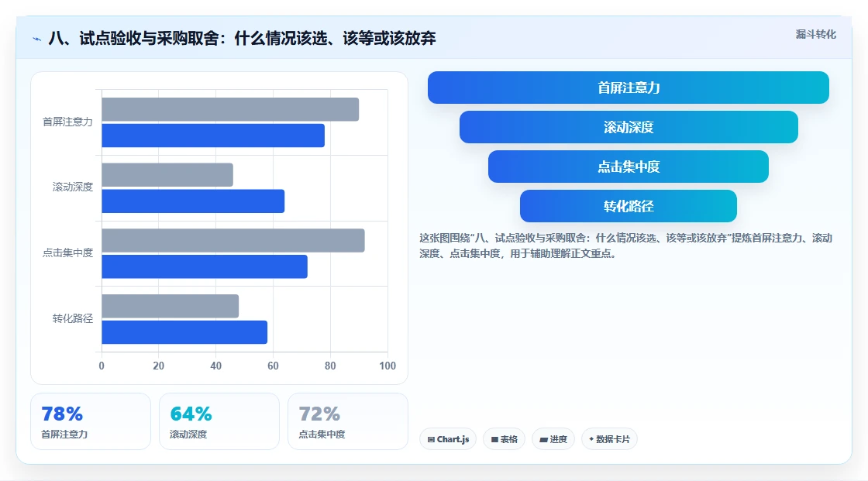Open the 78% 首屏注意力 stat card

91,421
